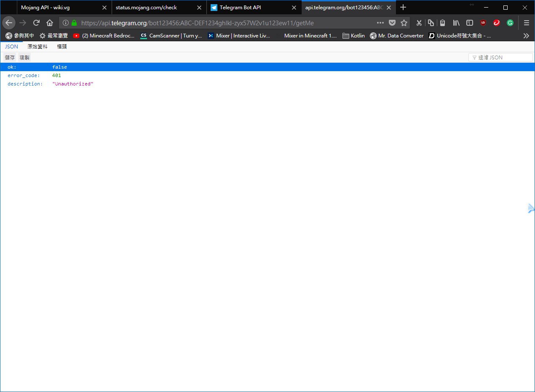
Task: Click the browser back arrow button
Action: (x=9, y=23)
